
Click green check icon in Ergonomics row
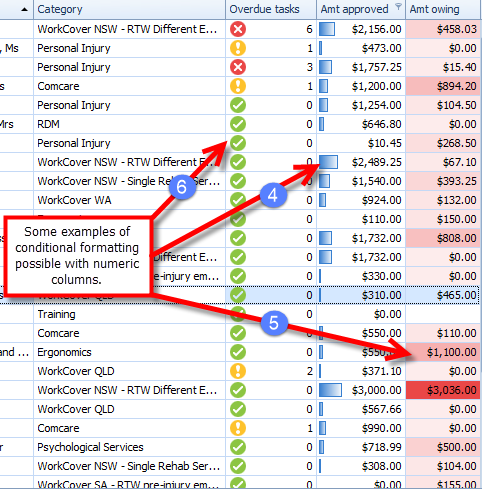pyautogui.click(x=238, y=352)
